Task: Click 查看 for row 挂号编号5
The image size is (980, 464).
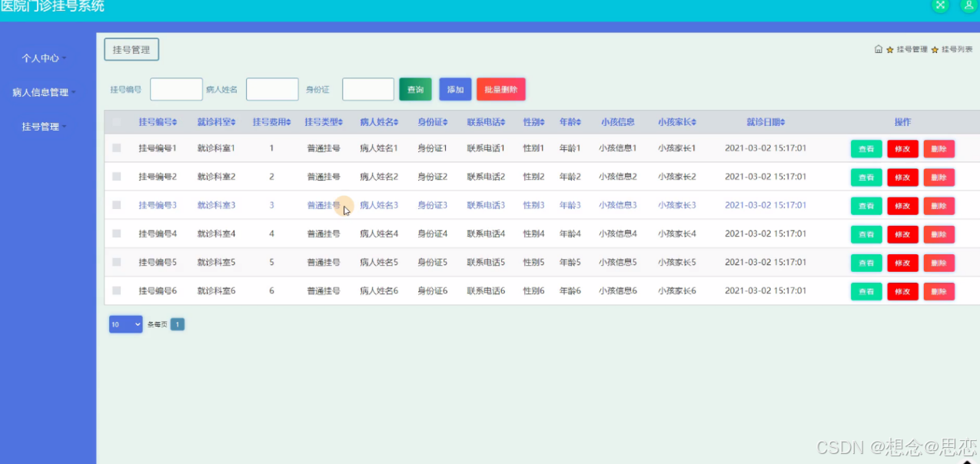Action: point(866,263)
